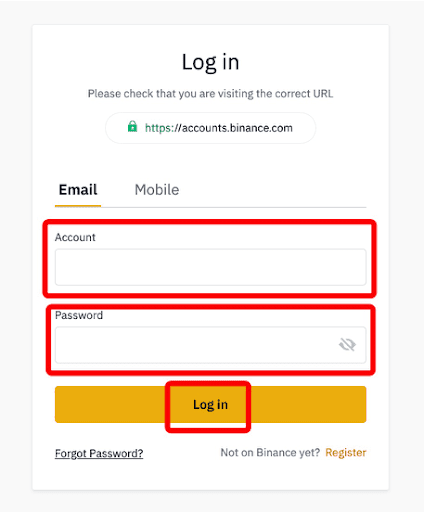Click the Password field label
The height and width of the screenshot is (512, 424).
[79, 315]
